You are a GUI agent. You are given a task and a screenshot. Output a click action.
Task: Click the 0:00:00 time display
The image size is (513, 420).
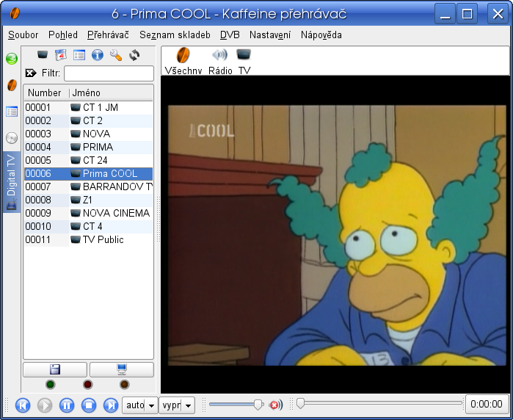(487, 405)
